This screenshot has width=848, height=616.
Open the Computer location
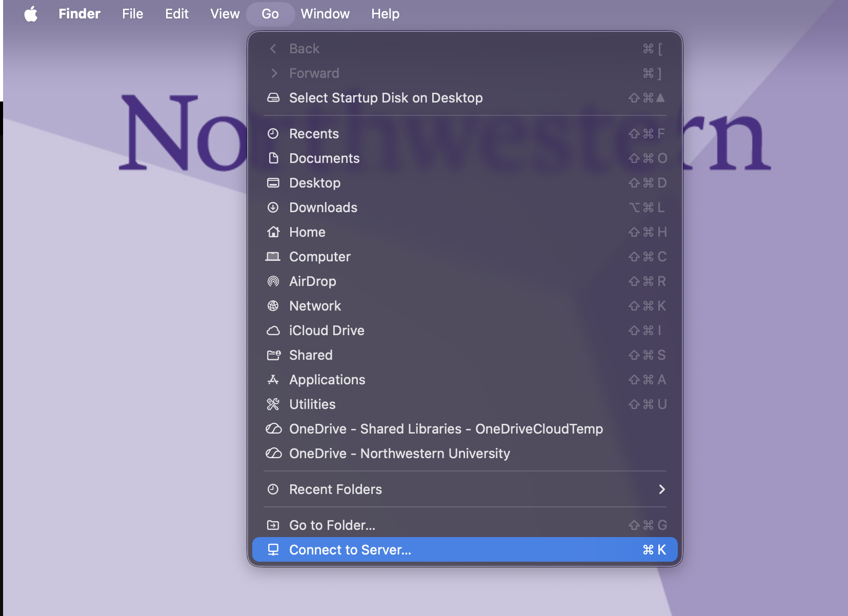[x=319, y=257]
